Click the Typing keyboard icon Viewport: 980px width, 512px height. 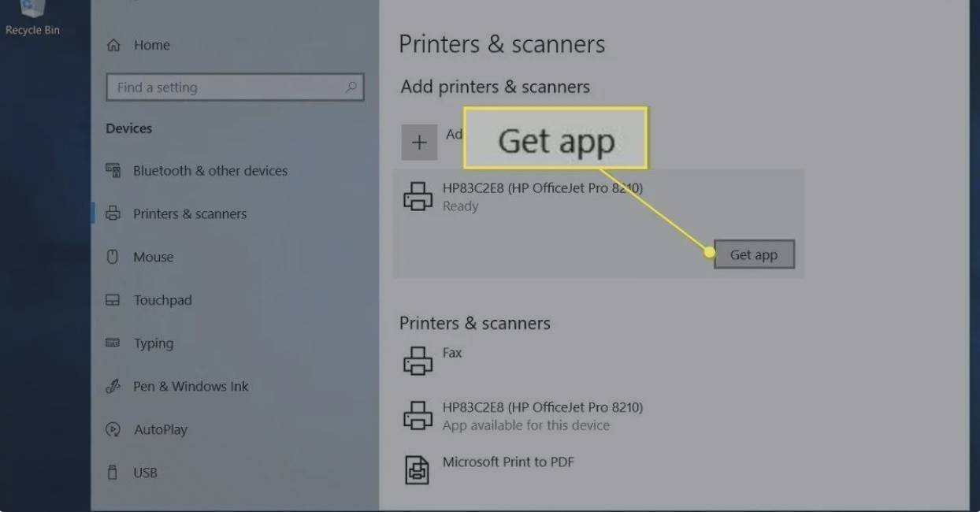click(x=113, y=343)
